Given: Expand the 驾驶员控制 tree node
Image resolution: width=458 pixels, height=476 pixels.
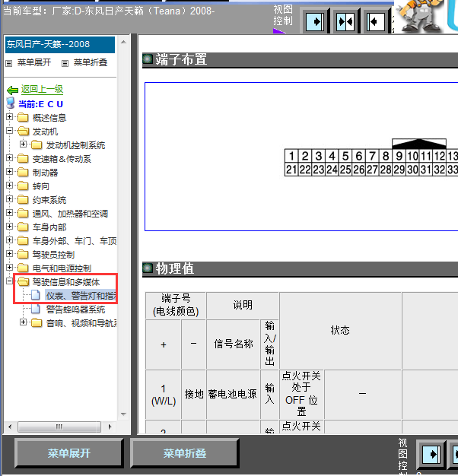Looking at the screenshot, I should tap(9, 253).
